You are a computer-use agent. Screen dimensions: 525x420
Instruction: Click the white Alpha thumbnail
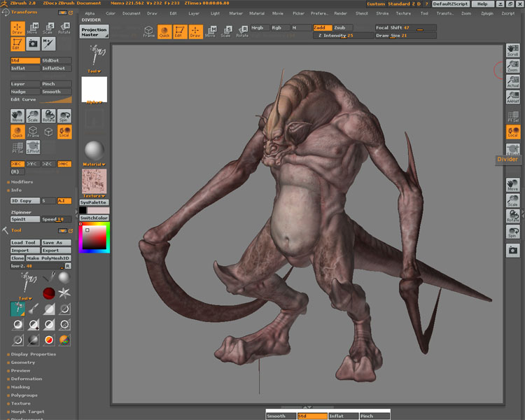(94, 90)
